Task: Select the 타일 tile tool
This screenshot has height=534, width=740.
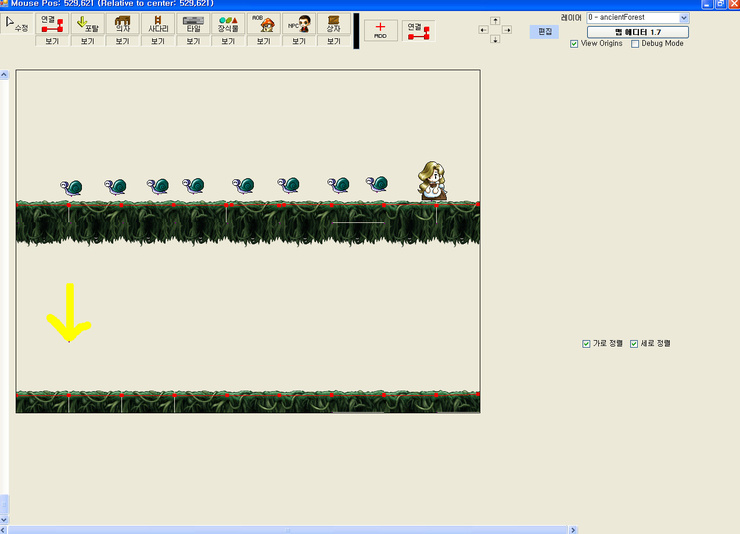Action: pos(193,24)
